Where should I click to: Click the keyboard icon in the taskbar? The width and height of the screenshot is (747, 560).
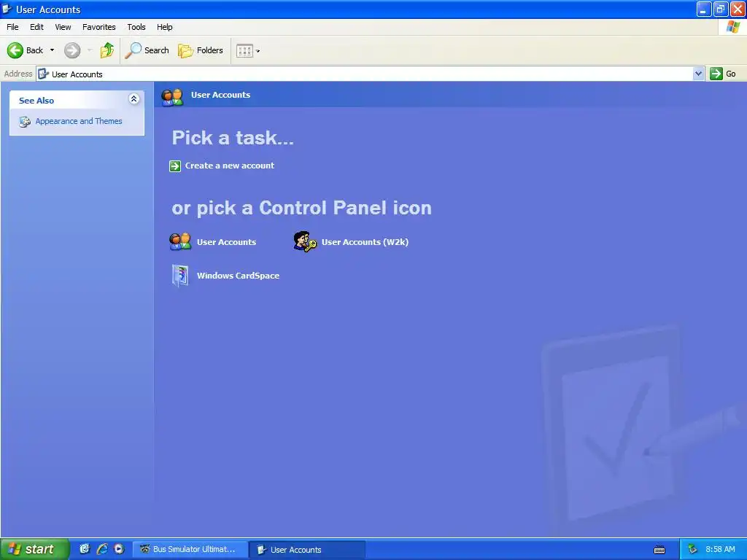pyautogui.click(x=659, y=550)
